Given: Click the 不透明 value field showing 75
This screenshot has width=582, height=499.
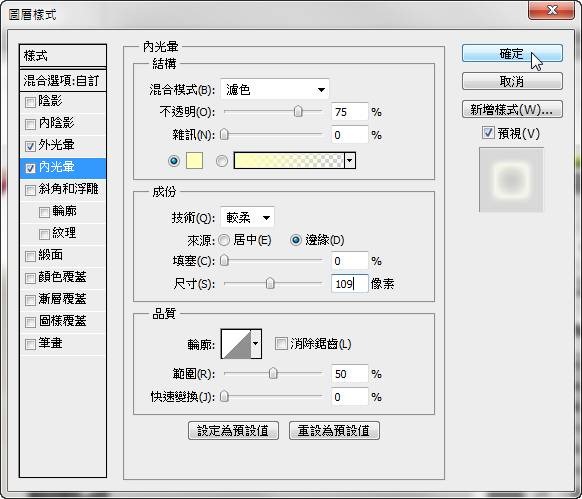Looking at the screenshot, I should 350,112.
